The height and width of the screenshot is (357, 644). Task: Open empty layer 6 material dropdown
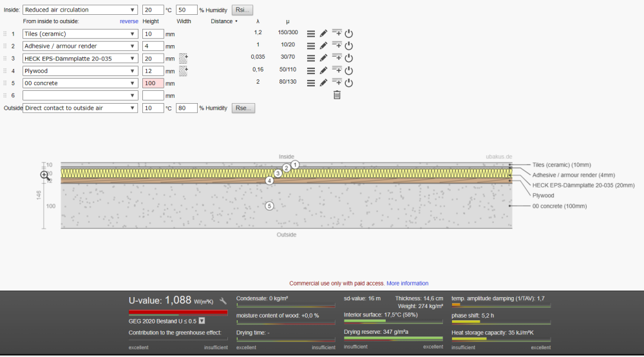pyautogui.click(x=80, y=95)
